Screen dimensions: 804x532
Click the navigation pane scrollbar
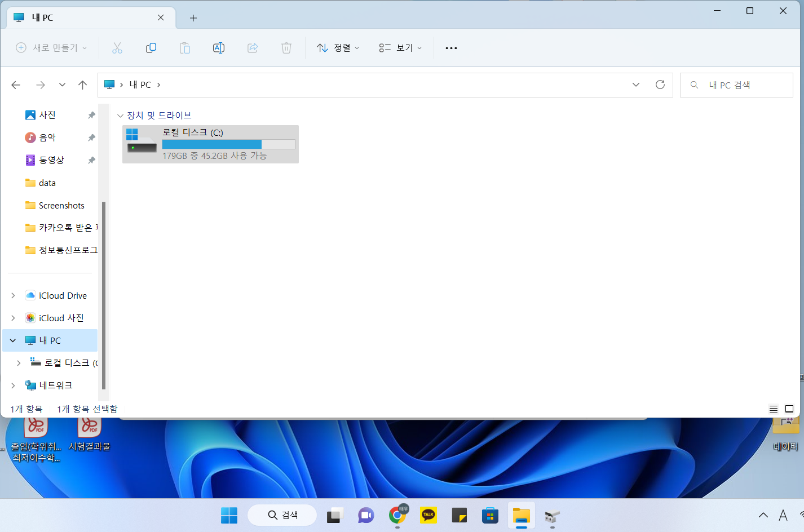[104, 295]
